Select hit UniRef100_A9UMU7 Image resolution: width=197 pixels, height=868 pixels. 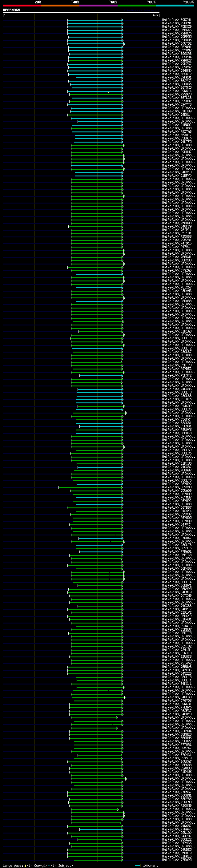(176, 152)
